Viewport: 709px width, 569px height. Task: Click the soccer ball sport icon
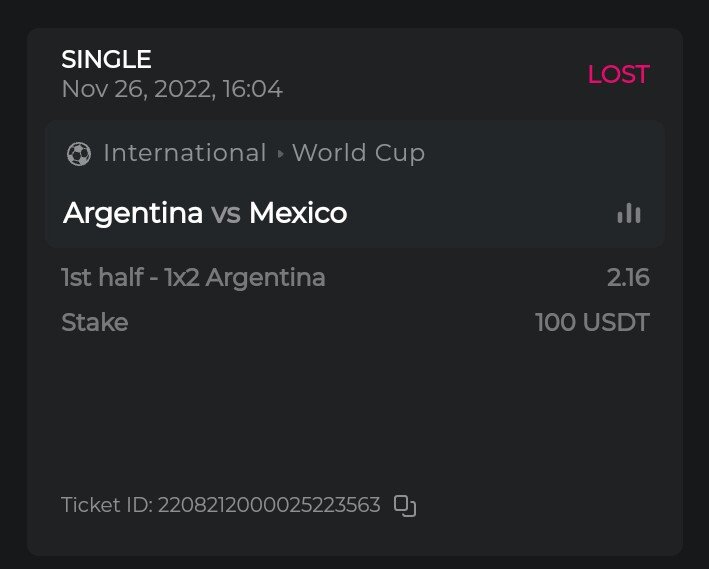tap(78, 154)
